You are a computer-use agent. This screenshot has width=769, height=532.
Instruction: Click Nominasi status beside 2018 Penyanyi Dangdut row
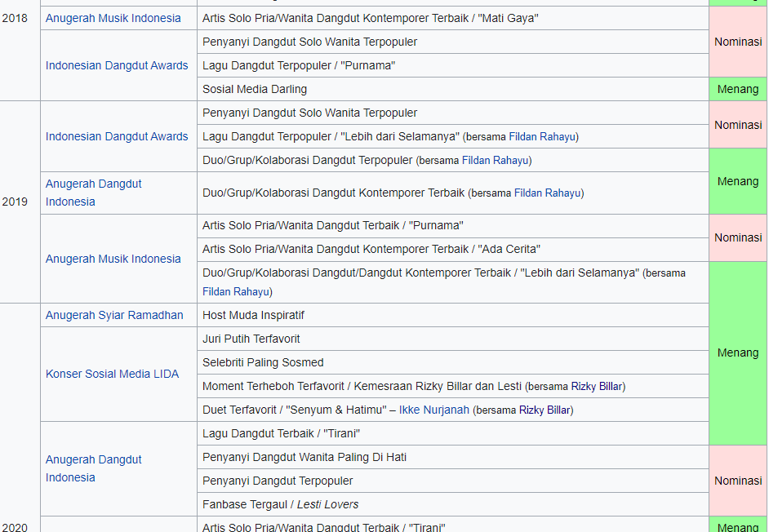coord(738,42)
